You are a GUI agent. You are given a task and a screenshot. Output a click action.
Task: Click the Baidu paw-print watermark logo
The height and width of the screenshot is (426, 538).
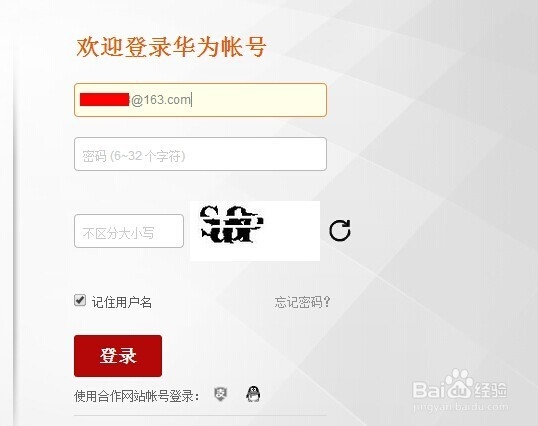(x=460, y=383)
